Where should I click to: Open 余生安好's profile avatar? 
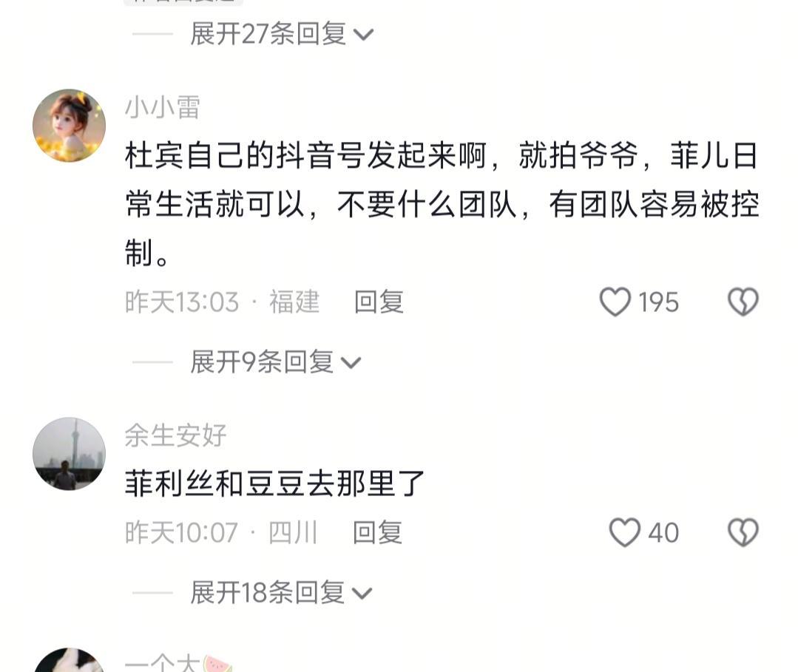70,454
